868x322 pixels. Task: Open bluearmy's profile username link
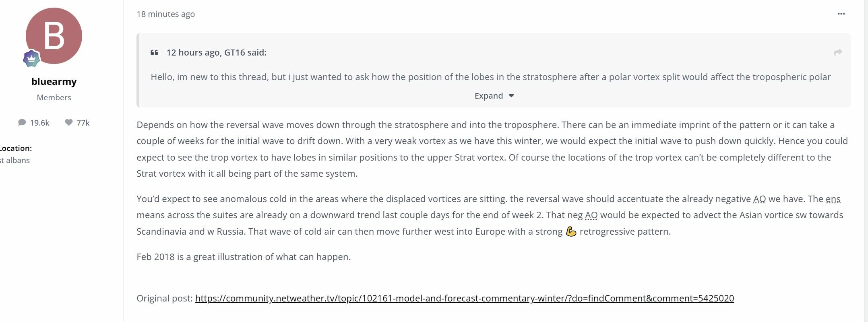54,81
